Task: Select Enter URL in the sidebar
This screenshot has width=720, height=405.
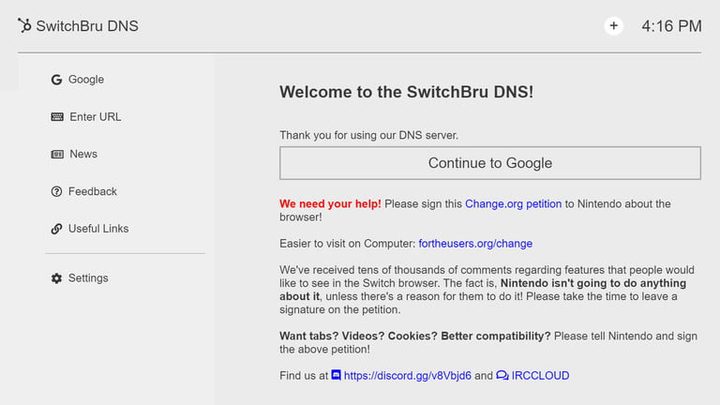Action: [95, 117]
